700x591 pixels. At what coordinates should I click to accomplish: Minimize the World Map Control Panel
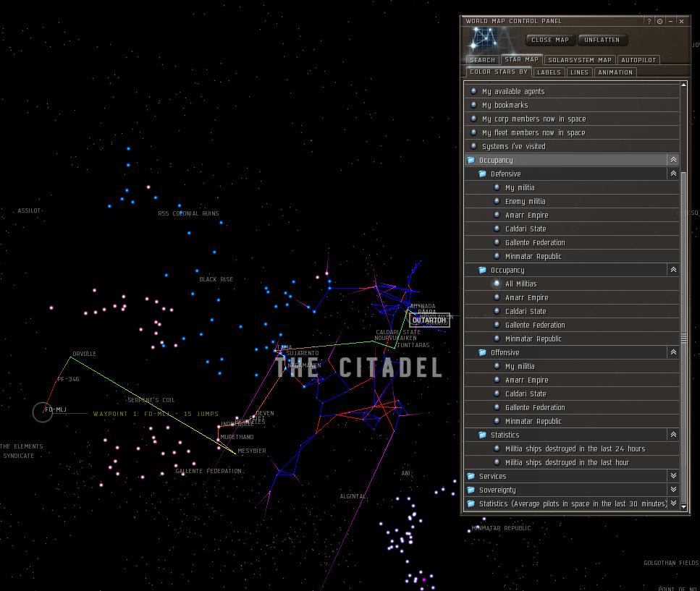[x=670, y=21]
